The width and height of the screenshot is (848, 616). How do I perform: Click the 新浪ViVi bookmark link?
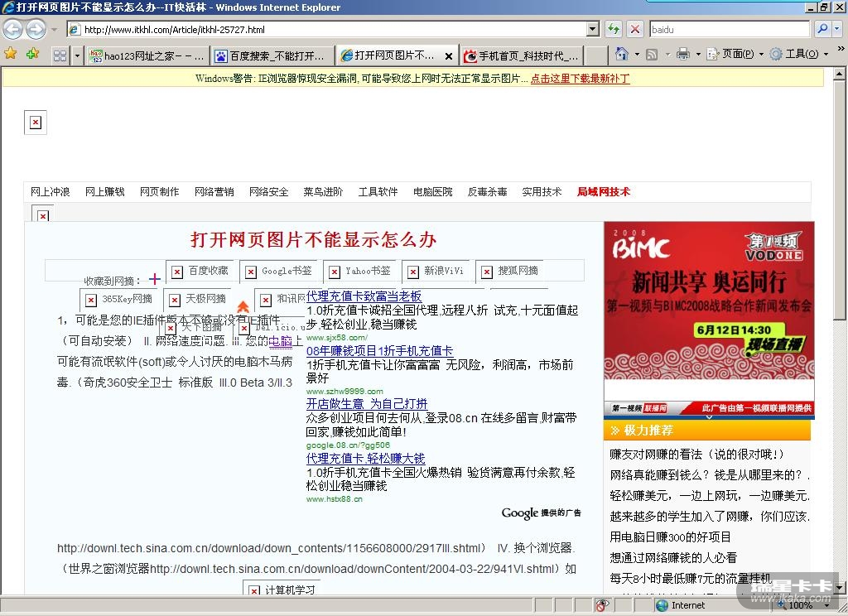[444, 271]
